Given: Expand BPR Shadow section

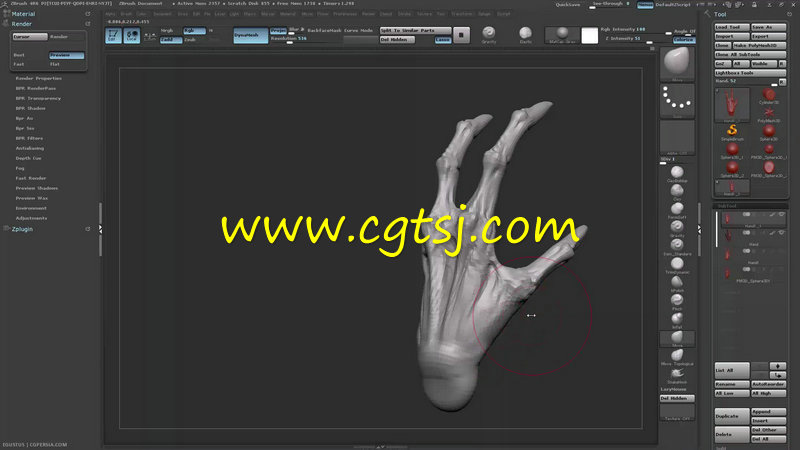Looking at the screenshot, I should point(31,108).
